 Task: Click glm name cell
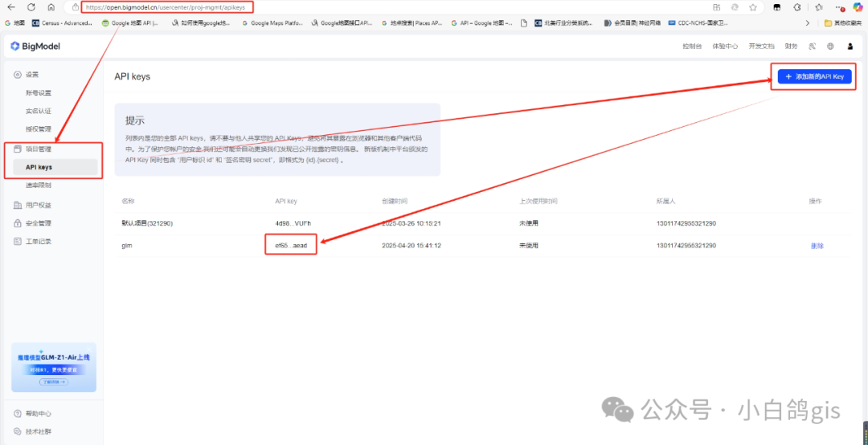127,245
